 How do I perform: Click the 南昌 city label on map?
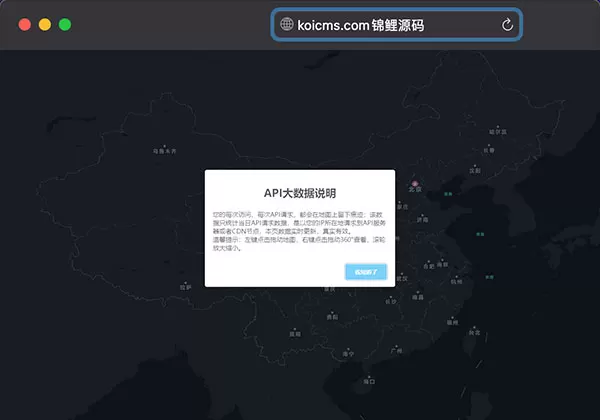[x=418, y=297]
